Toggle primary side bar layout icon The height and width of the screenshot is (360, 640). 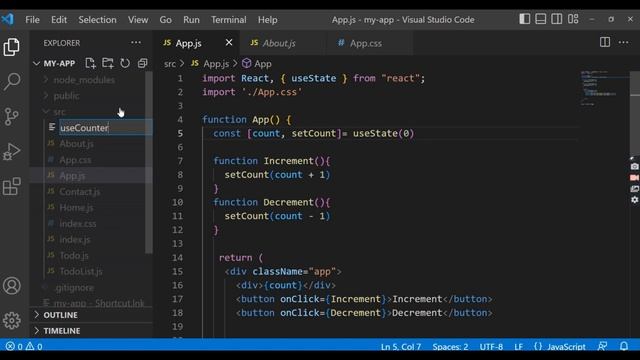point(524,19)
